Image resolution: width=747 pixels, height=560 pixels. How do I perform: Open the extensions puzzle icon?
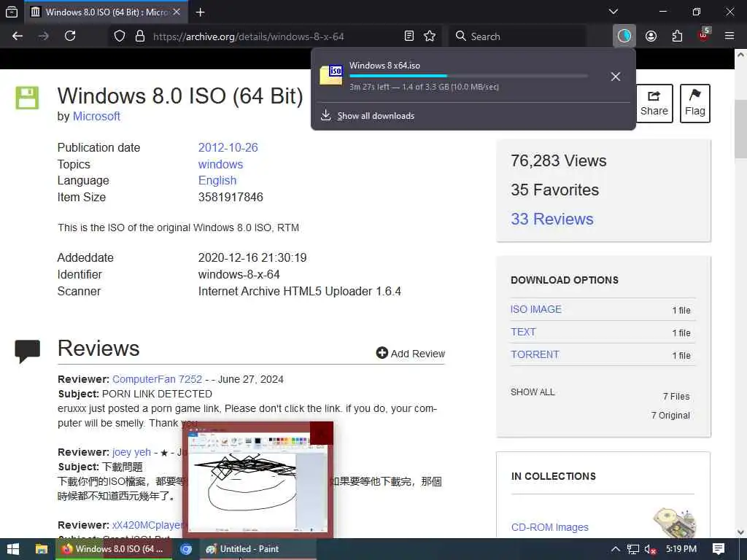[x=677, y=36]
